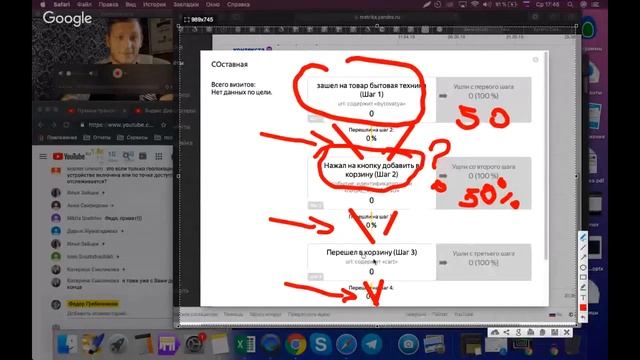Click 'Ушли с третьего шага' panel
The width and height of the screenshot is (640, 360).
(x=484, y=262)
